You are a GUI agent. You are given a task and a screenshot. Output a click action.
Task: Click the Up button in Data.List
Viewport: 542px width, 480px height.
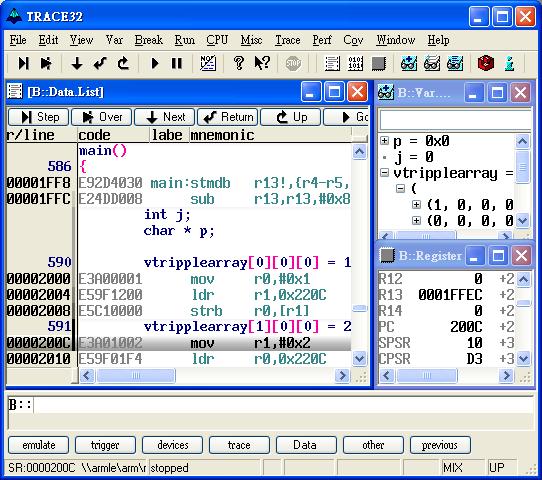click(291, 117)
